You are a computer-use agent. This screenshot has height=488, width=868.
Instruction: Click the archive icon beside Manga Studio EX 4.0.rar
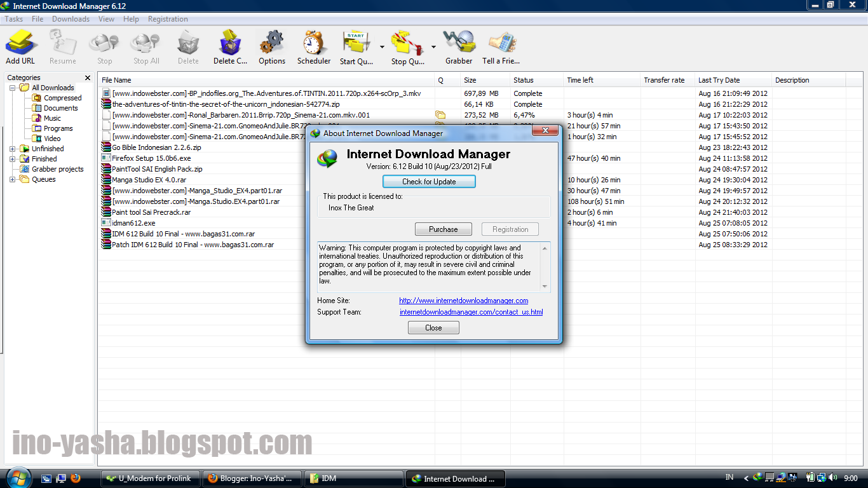[106, 180]
